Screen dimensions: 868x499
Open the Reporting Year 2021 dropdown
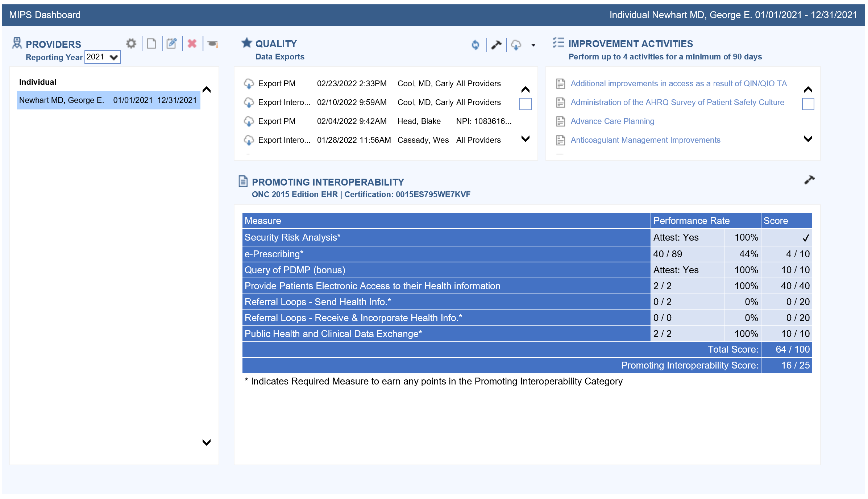(x=103, y=57)
